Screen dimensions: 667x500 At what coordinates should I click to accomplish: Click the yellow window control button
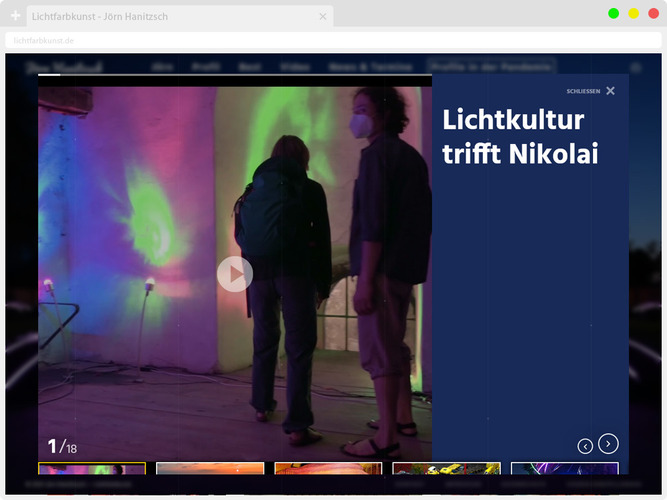click(633, 13)
